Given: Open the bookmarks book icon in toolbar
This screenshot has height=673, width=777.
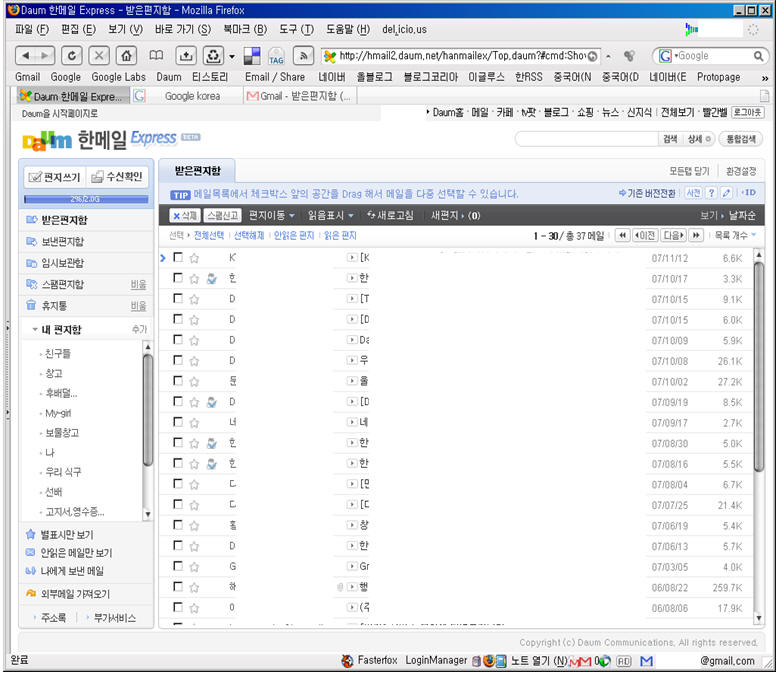Looking at the screenshot, I should [x=156, y=56].
